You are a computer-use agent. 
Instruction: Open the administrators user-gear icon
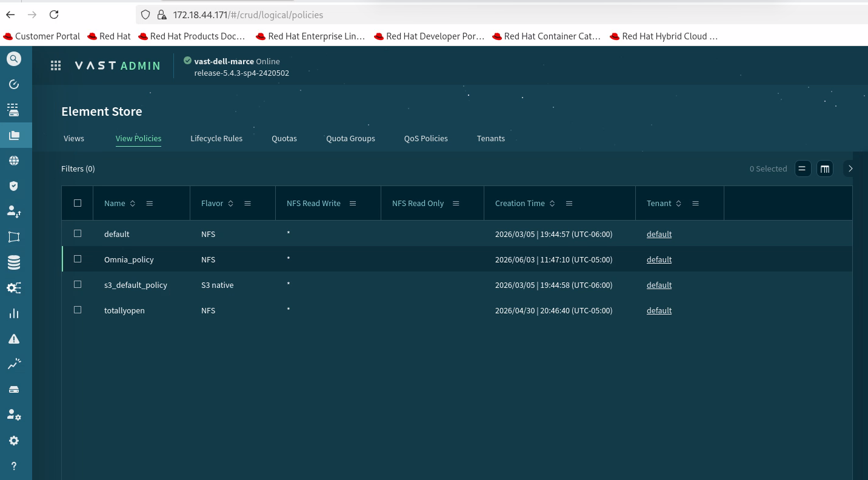pyautogui.click(x=14, y=415)
